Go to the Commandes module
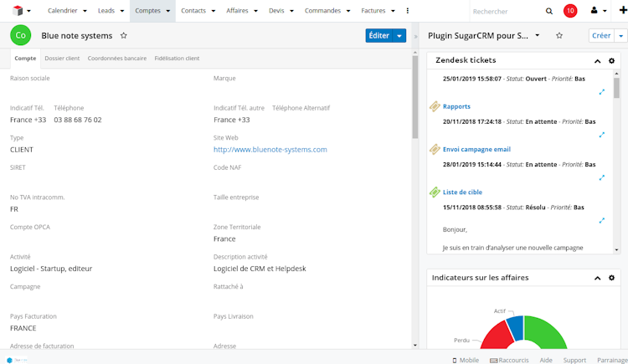This screenshot has width=628, height=364. click(x=322, y=11)
